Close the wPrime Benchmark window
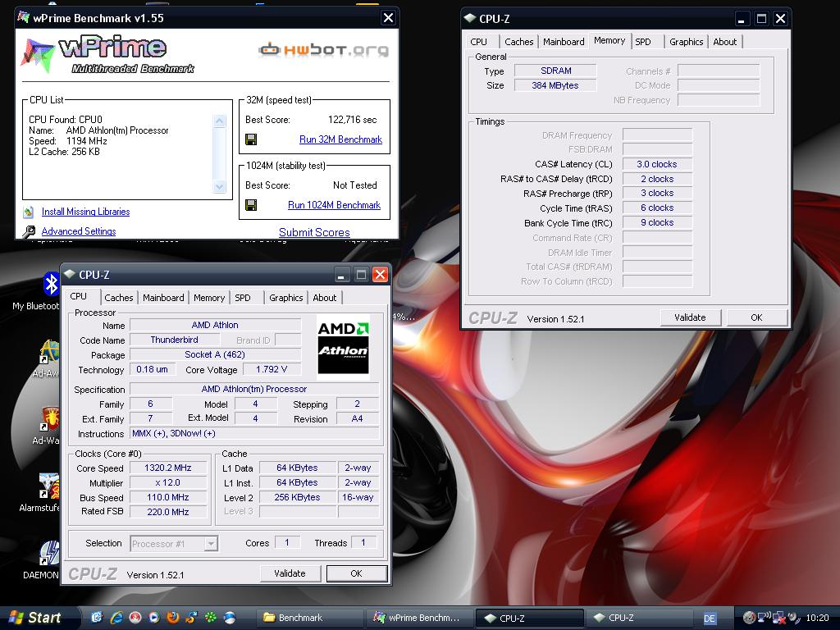This screenshot has height=630, width=840. 388,18
